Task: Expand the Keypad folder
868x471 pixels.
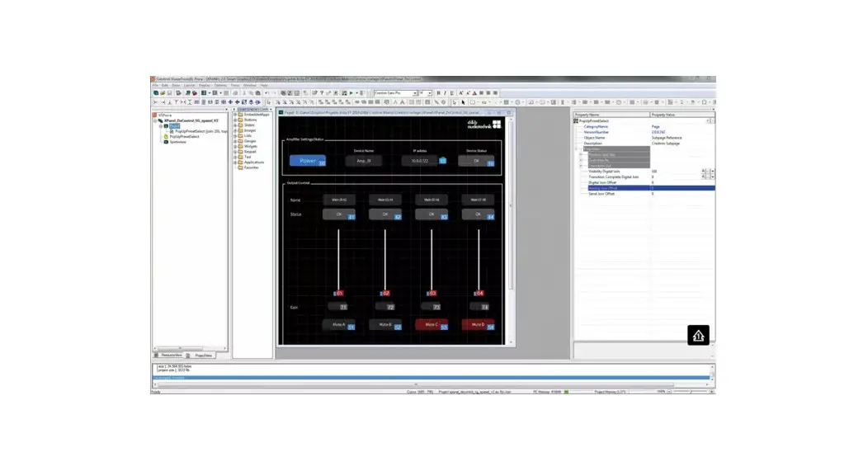Action: point(235,152)
